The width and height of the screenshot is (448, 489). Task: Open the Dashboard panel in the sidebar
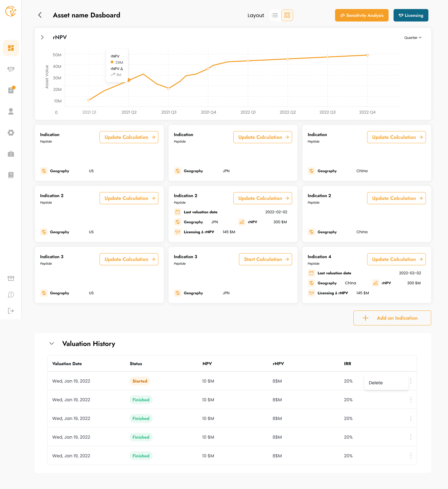[x=11, y=48]
